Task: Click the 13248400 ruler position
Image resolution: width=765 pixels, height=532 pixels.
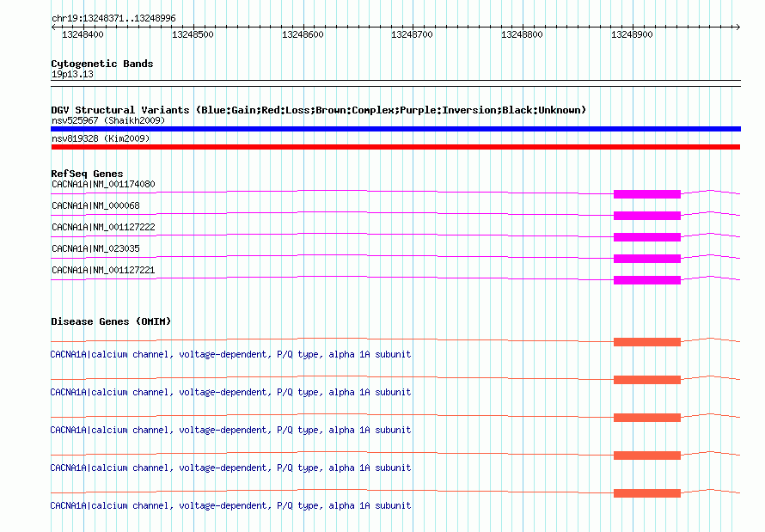Action: [83, 34]
